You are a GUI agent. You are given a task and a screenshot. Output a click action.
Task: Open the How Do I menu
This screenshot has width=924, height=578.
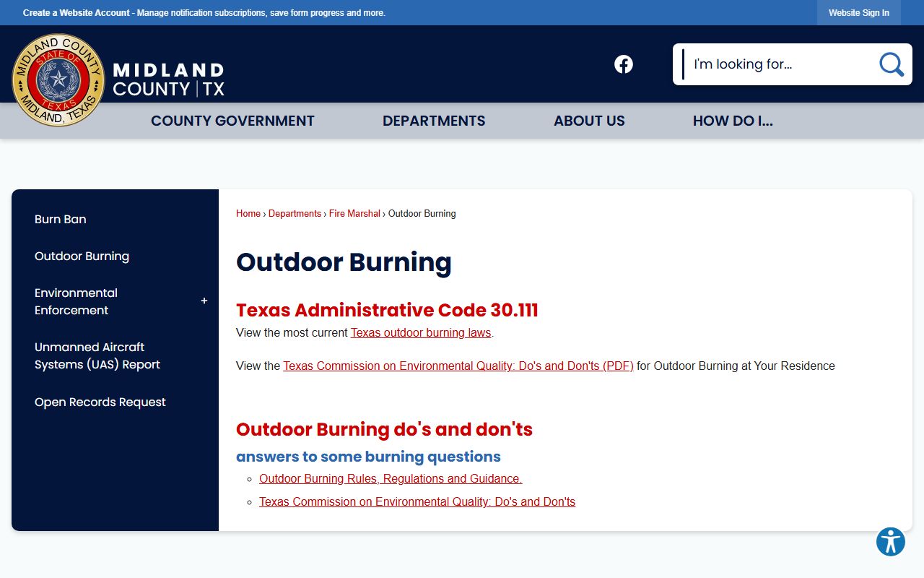[x=733, y=121]
